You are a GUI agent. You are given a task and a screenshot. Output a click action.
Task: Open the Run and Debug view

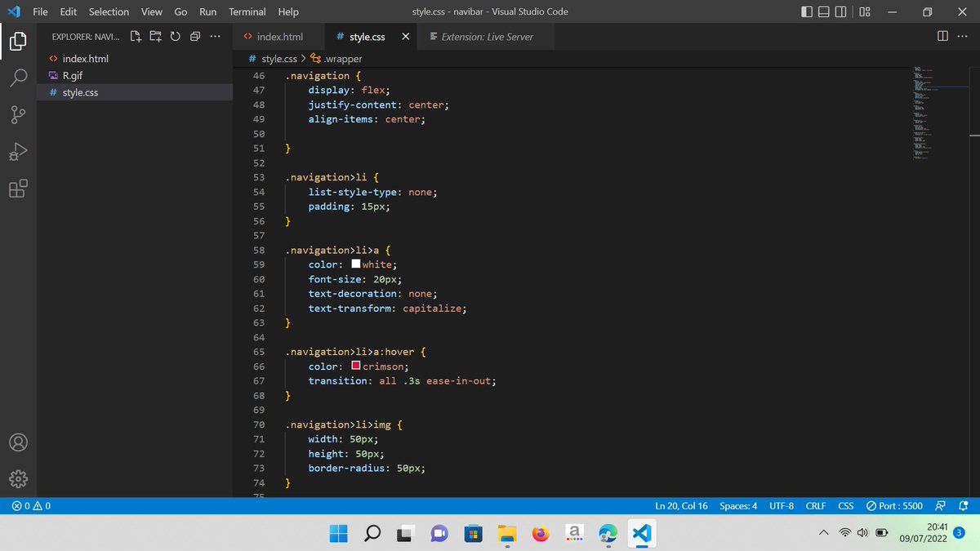pyautogui.click(x=18, y=152)
